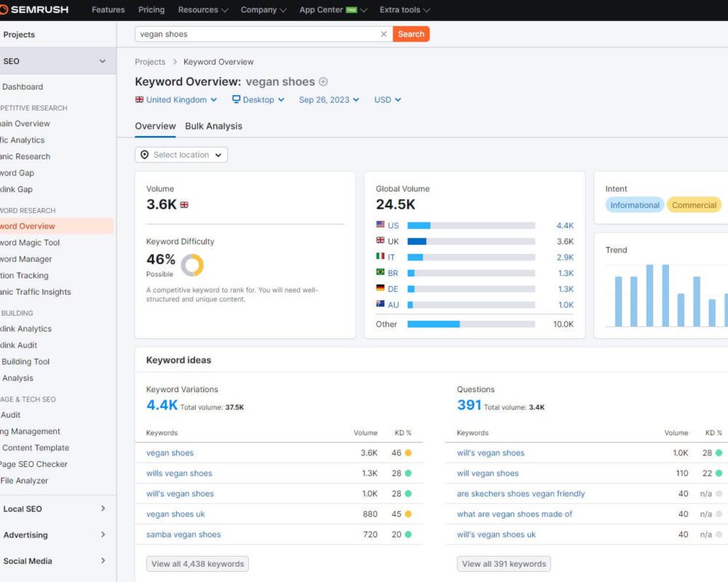Expand the Advertising sidebar section
Viewport: 728px width, 582px height.
[103, 535]
